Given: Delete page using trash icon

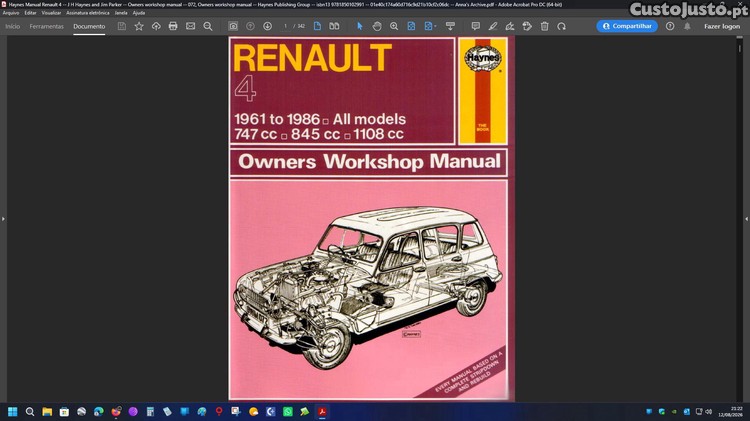Looking at the screenshot, I should click(544, 26).
